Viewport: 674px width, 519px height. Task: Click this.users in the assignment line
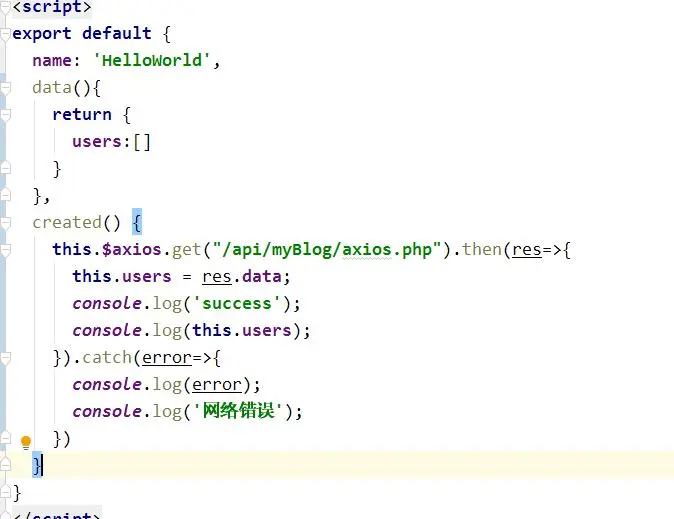pyautogui.click(x=122, y=276)
